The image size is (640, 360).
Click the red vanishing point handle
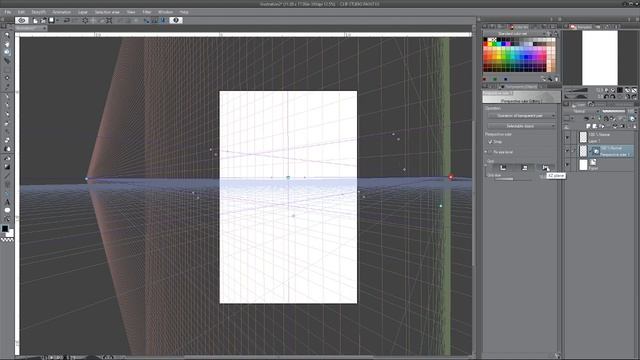(451, 177)
